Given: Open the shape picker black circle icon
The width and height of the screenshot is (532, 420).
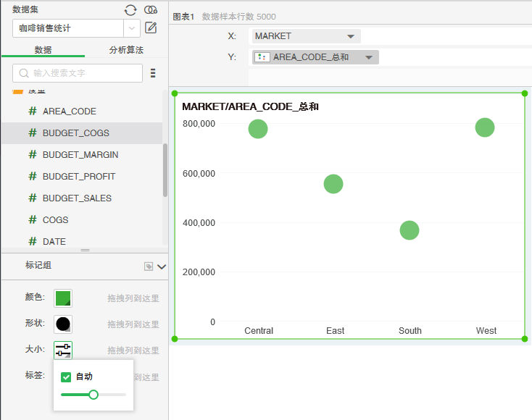Looking at the screenshot, I should pyautogui.click(x=63, y=324).
